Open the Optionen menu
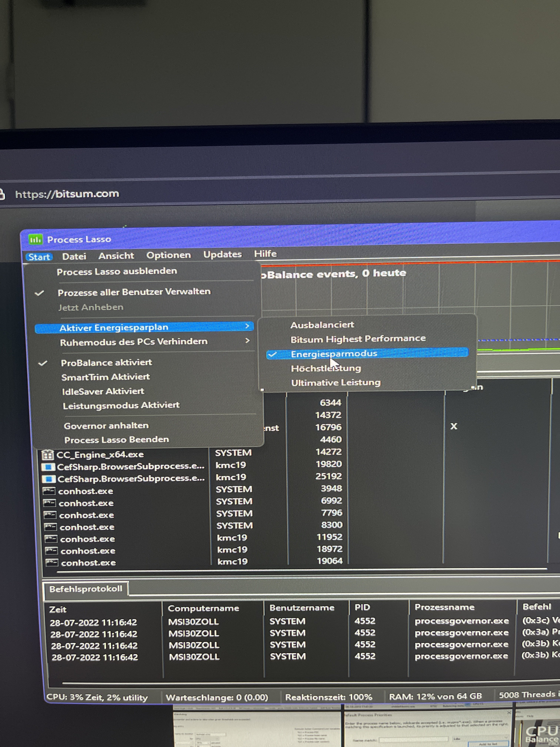 coord(169,255)
